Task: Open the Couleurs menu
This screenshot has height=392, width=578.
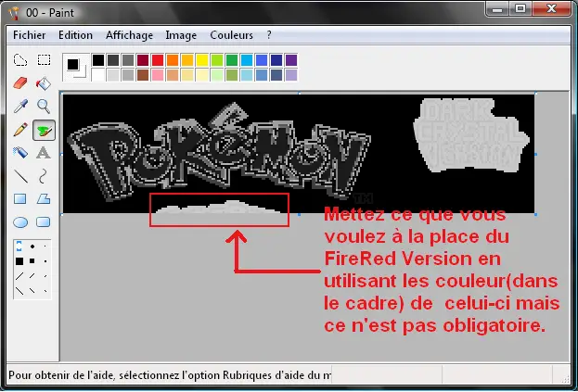Action: (x=232, y=35)
